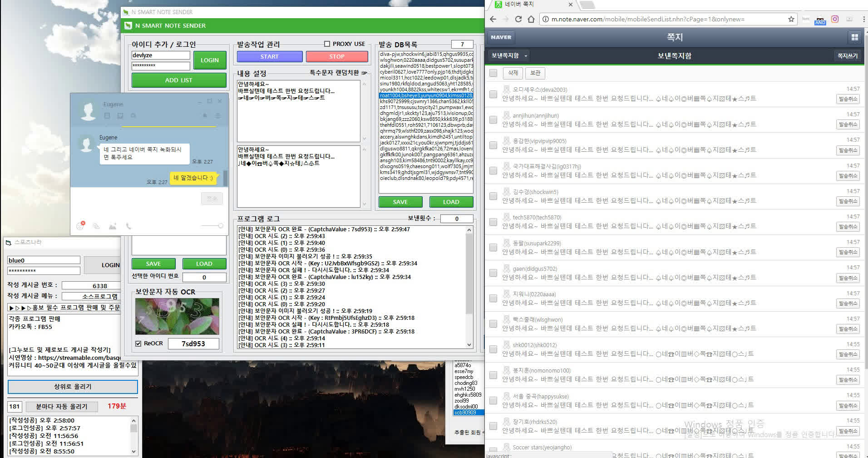Click the NAVER logo button

click(x=501, y=37)
